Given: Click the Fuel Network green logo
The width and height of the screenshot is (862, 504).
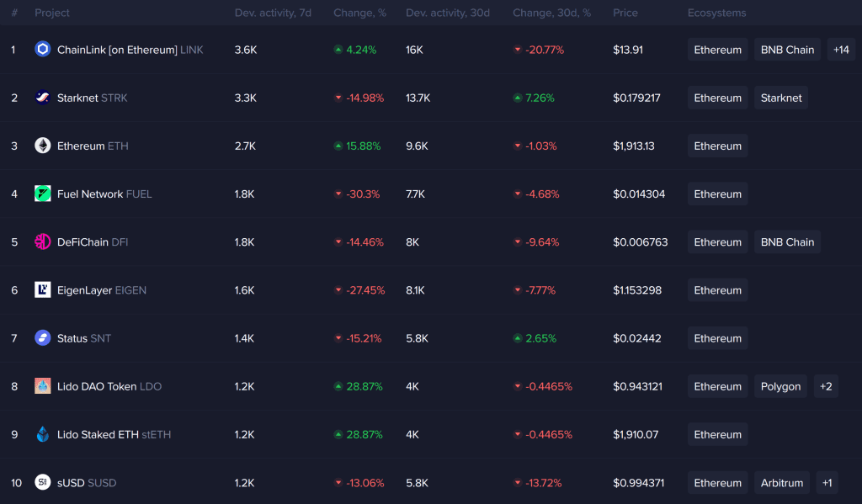Looking at the screenshot, I should click(43, 194).
